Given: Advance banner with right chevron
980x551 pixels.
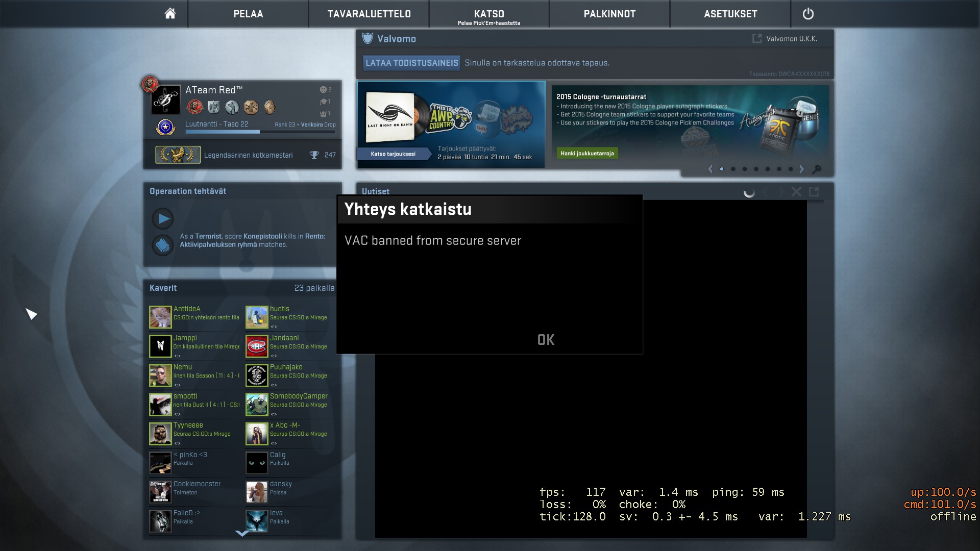Looking at the screenshot, I should point(801,169).
